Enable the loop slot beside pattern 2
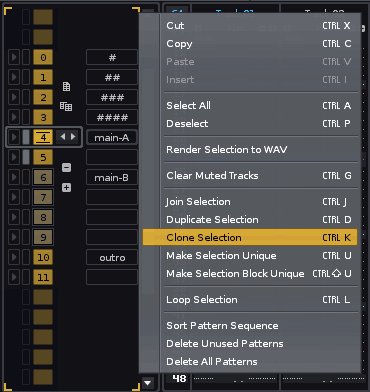This screenshot has height=392, width=370. coord(26,97)
